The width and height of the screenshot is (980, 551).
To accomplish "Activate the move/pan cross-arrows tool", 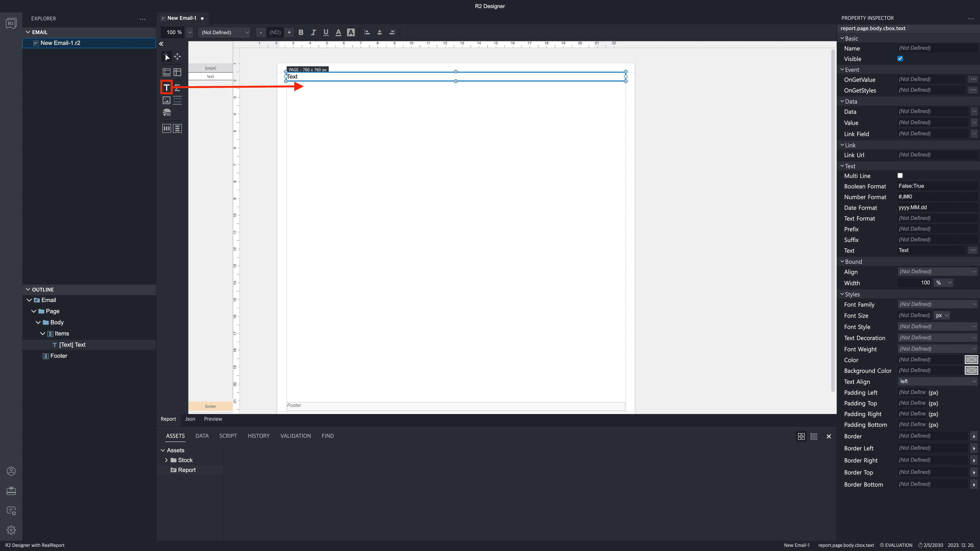I will tap(177, 57).
